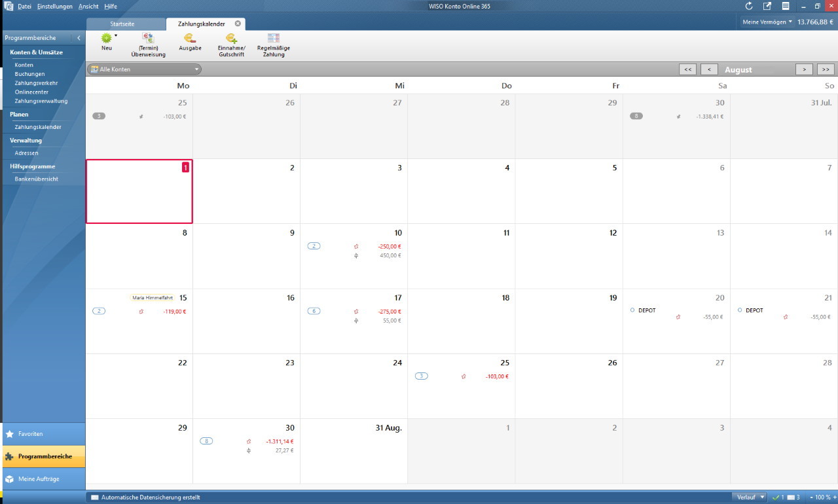The width and height of the screenshot is (838, 504).
Task: Increase zoom with the plus button
Action: point(834,497)
